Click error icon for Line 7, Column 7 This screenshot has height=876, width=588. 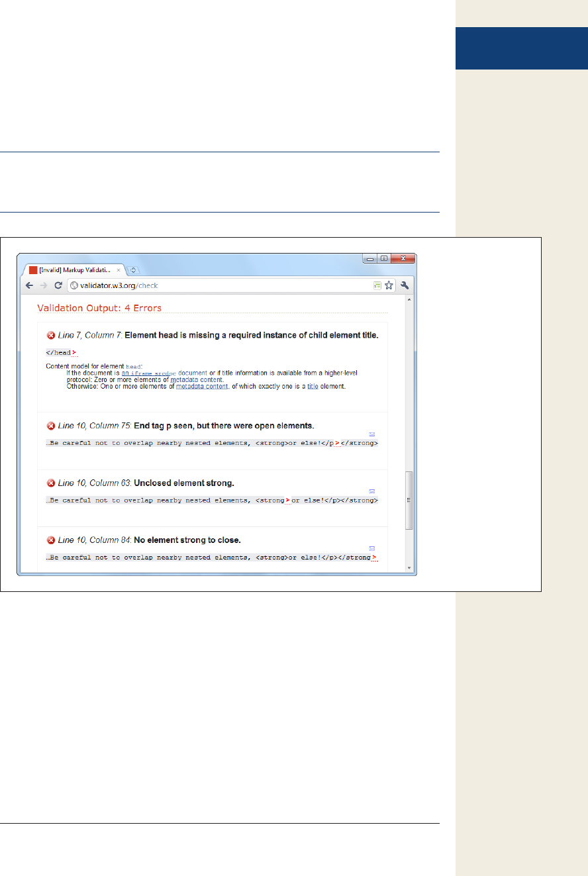pos(51,335)
